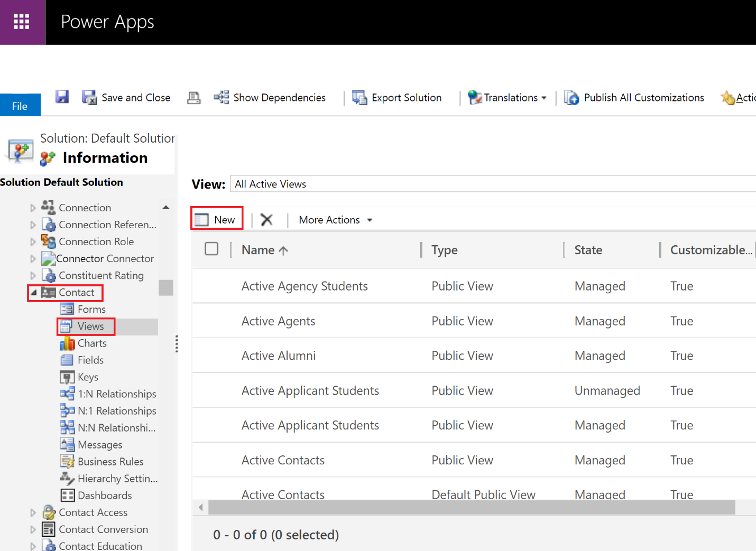
Task: Click the N:1 Relationships icon
Action: tap(67, 410)
